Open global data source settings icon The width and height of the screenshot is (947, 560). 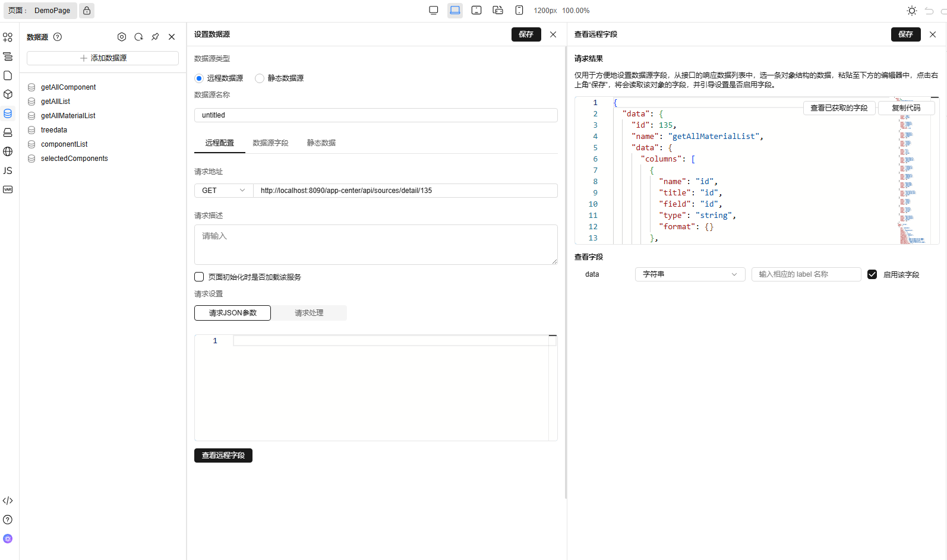coord(122,37)
